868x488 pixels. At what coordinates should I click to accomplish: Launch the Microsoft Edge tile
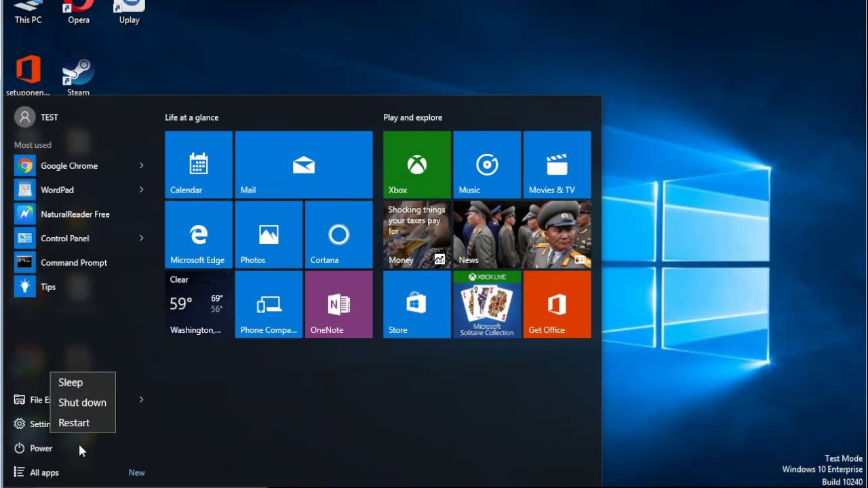(199, 235)
